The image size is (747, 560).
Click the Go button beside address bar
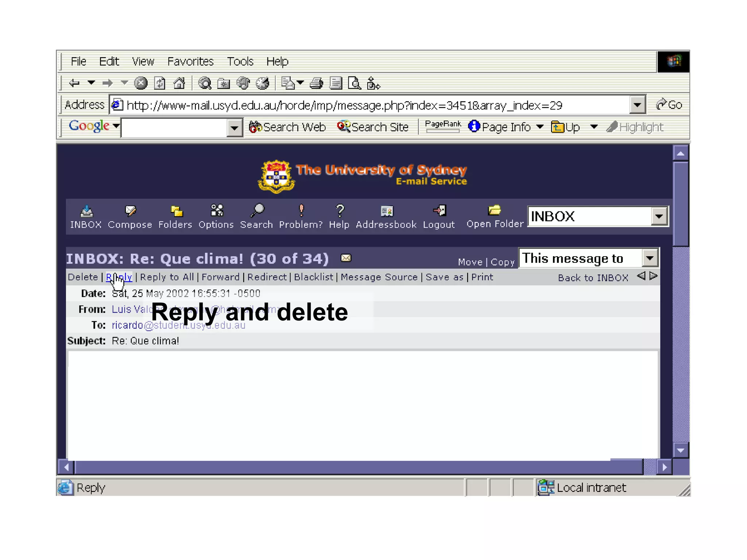[x=669, y=105]
